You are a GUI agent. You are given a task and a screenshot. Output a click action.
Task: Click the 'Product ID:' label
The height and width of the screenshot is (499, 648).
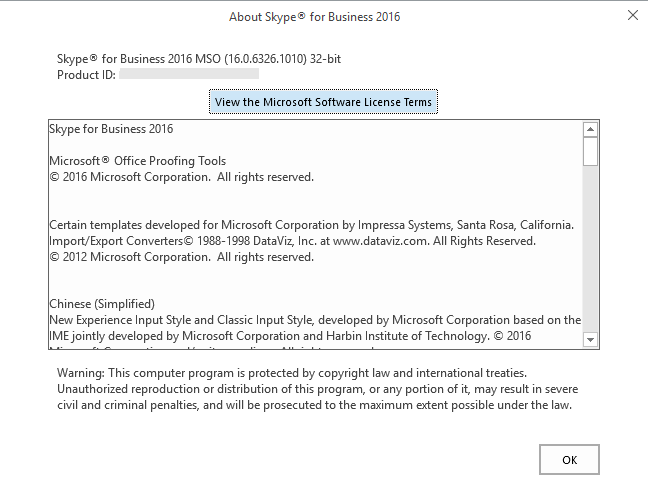(x=86, y=75)
